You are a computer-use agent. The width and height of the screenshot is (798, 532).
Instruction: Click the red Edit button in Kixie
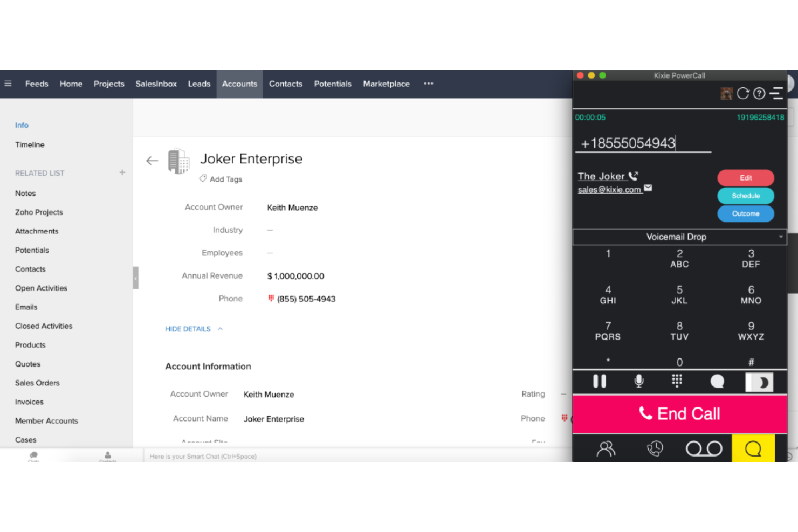click(x=746, y=178)
